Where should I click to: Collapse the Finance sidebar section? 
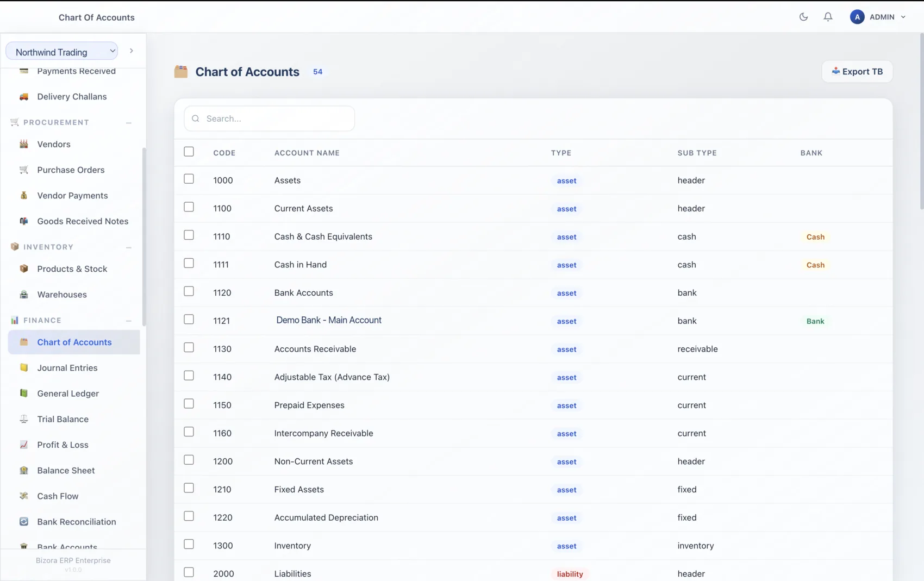coord(129,321)
